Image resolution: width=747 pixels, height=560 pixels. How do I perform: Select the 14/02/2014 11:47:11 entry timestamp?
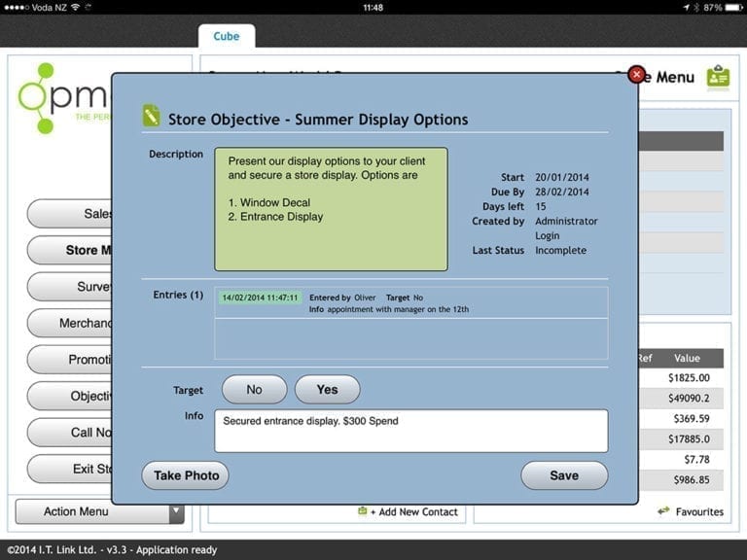[260, 297]
